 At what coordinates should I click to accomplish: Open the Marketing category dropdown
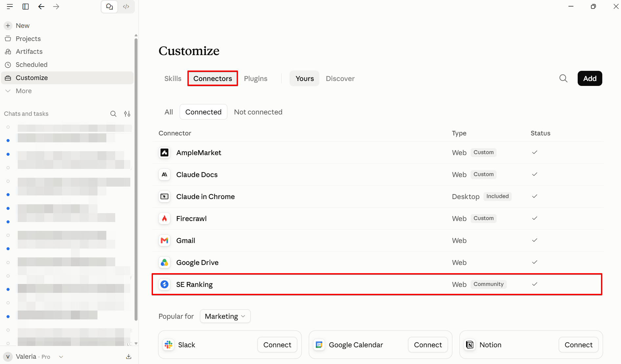click(x=225, y=316)
